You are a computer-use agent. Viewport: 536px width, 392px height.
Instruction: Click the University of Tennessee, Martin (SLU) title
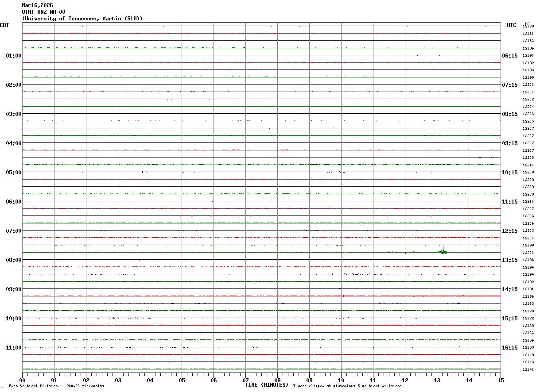82,19
